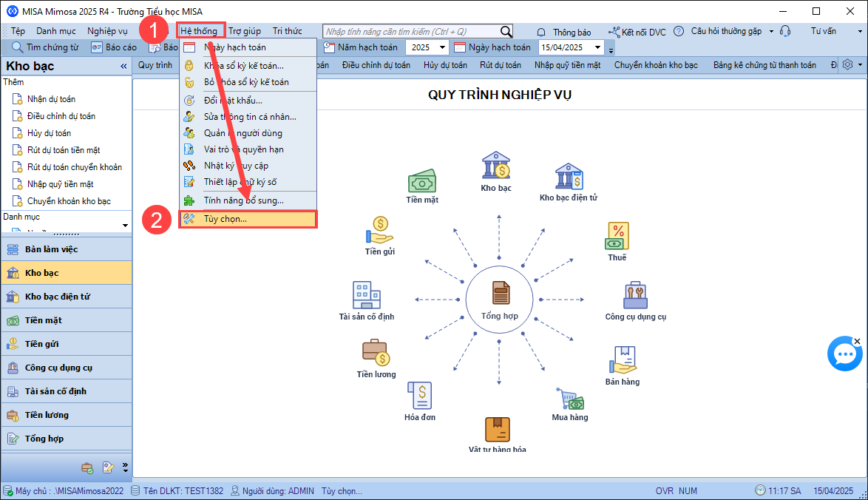The width and height of the screenshot is (868, 500).
Task: Open the Hóa đơn invoice icon
Action: click(420, 396)
